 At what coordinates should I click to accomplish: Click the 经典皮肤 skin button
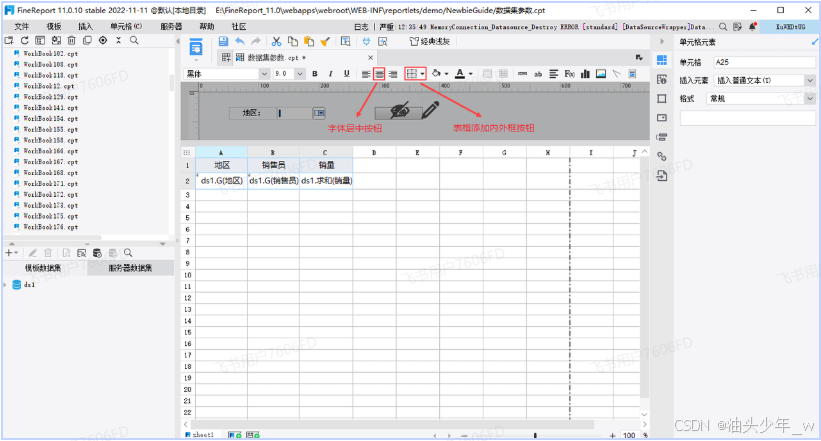[x=430, y=41]
